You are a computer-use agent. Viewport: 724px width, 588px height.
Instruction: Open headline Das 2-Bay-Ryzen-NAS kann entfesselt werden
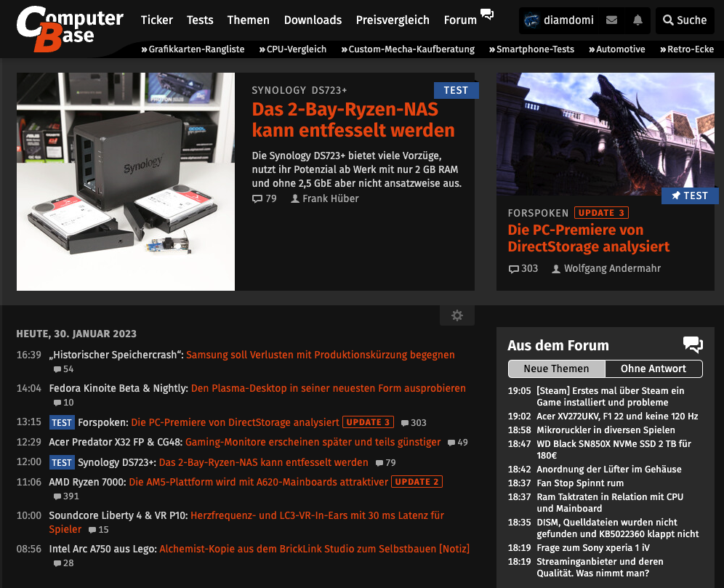click(x=353, y=120)
